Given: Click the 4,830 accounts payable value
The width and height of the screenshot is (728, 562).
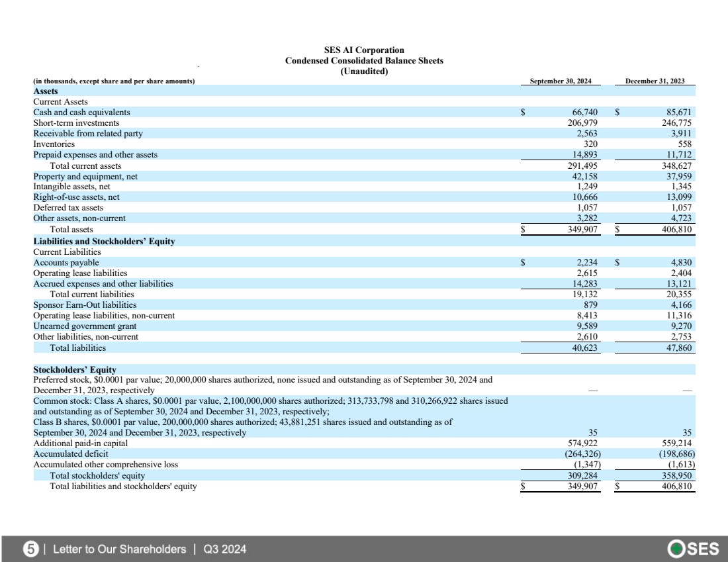Looking at the screenshot, I should 681,263.
